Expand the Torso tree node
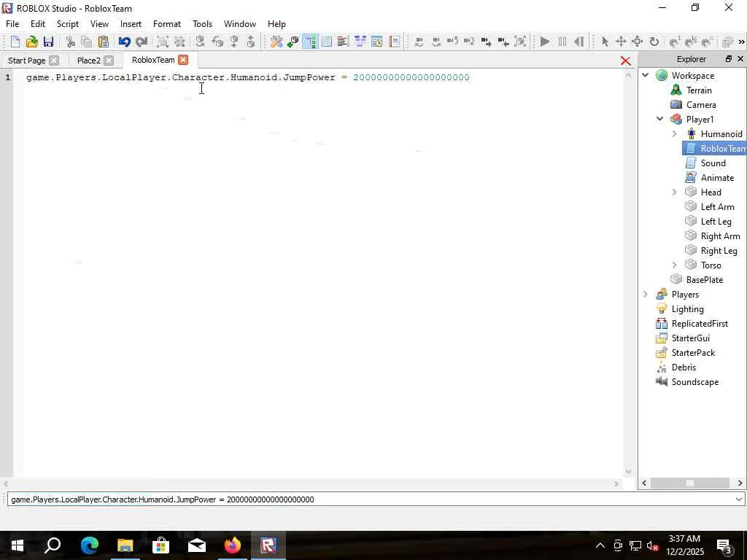Image resolution: width=747 pixels, height=560 pixels. (675, 265)
